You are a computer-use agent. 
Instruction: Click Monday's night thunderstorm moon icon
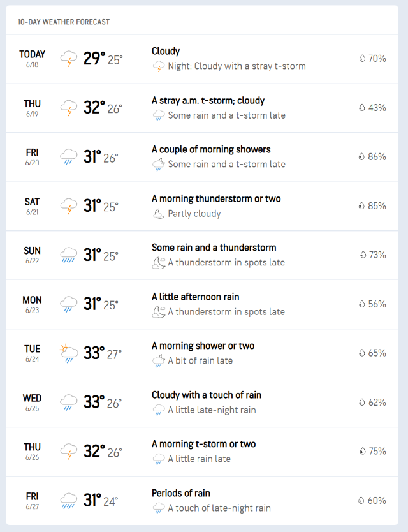[x=159, y=312]
